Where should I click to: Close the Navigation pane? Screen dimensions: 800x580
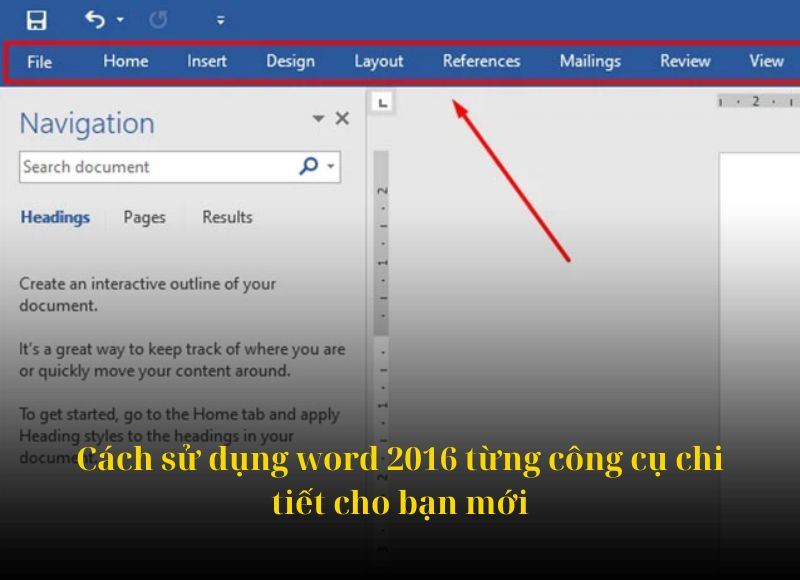(342, 118)
